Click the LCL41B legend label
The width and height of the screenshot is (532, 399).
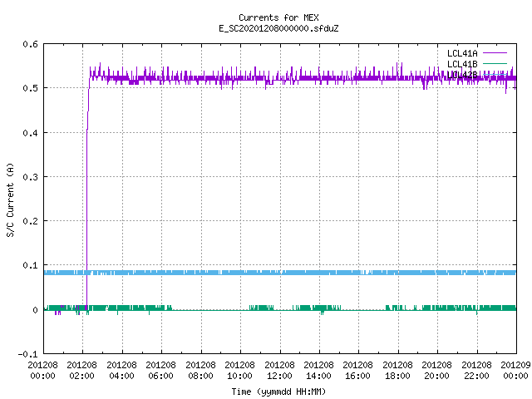pyautogui.click(x=462, y=64)
